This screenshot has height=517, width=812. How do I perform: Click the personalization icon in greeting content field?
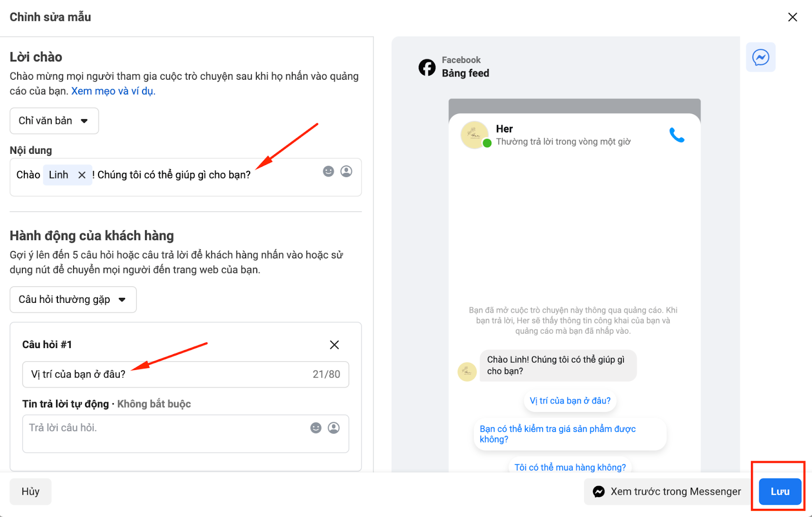coord(346,171)
